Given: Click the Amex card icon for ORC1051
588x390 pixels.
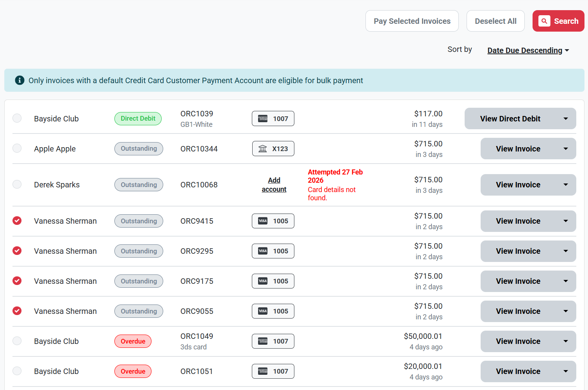Looking at the screenshot, I should click(263, 371).
